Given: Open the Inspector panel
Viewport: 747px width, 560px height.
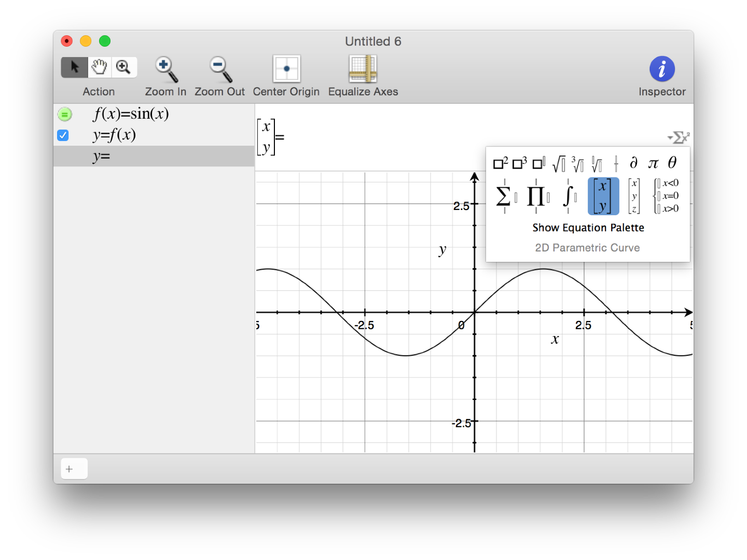Looking at the screenshot, I should (x=662, y=68).
